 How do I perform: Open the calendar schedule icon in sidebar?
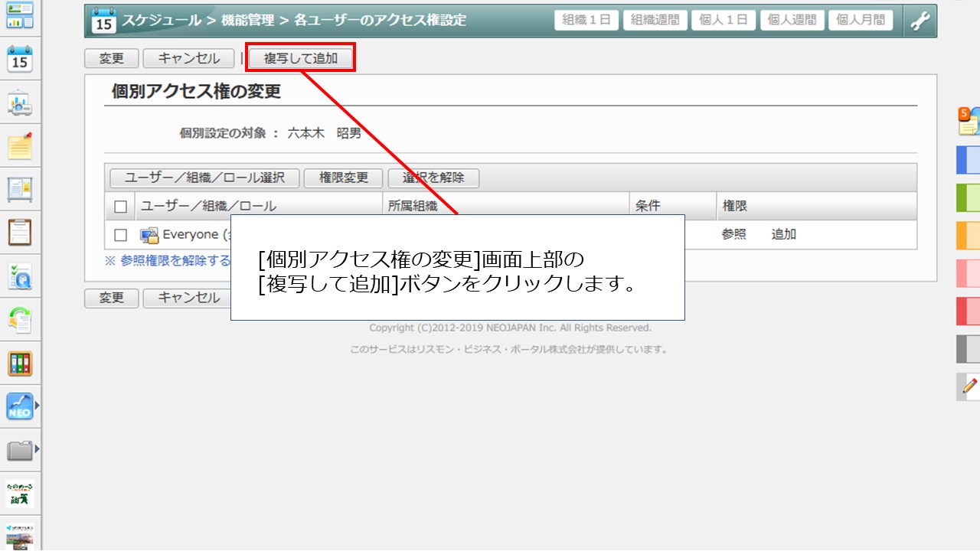20,59
